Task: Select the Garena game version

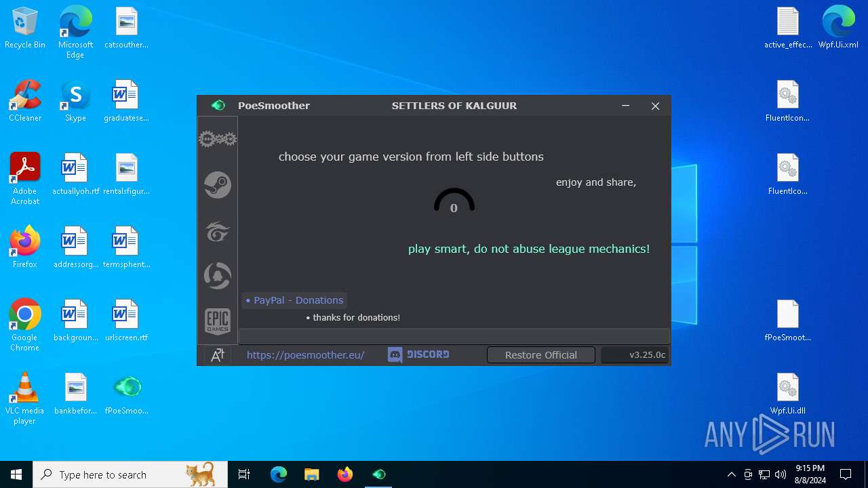Action: (218, 231)
